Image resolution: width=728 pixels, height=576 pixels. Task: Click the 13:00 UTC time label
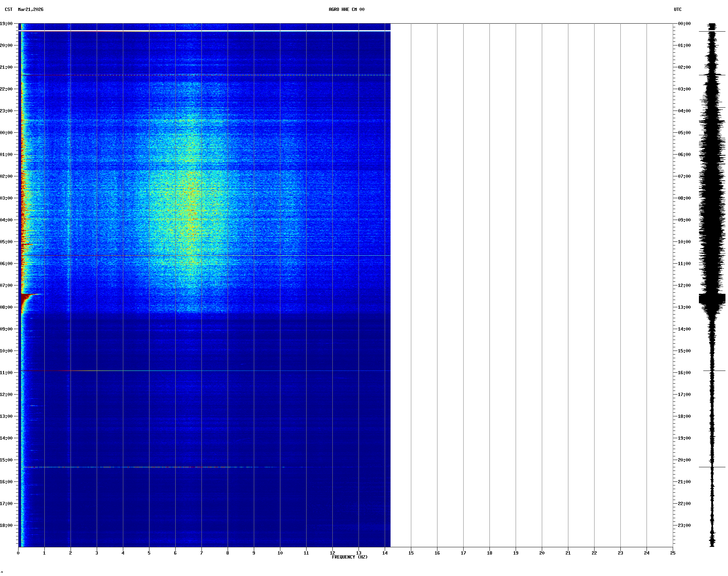tap(684, 307)
